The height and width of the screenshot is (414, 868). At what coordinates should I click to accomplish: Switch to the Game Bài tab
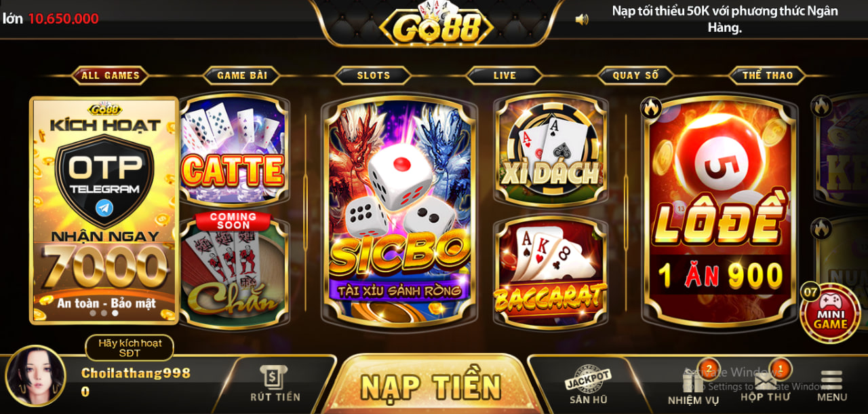click(242, 75)
